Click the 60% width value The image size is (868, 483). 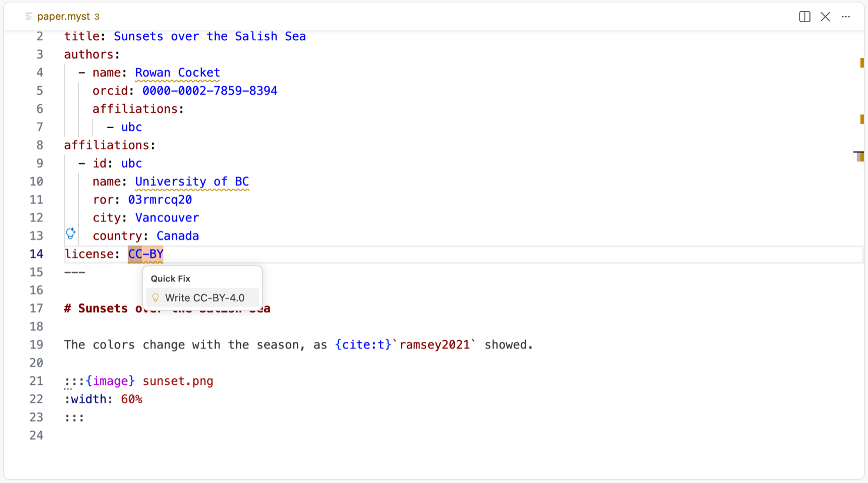pyautogui.click(x=132, y=399)
